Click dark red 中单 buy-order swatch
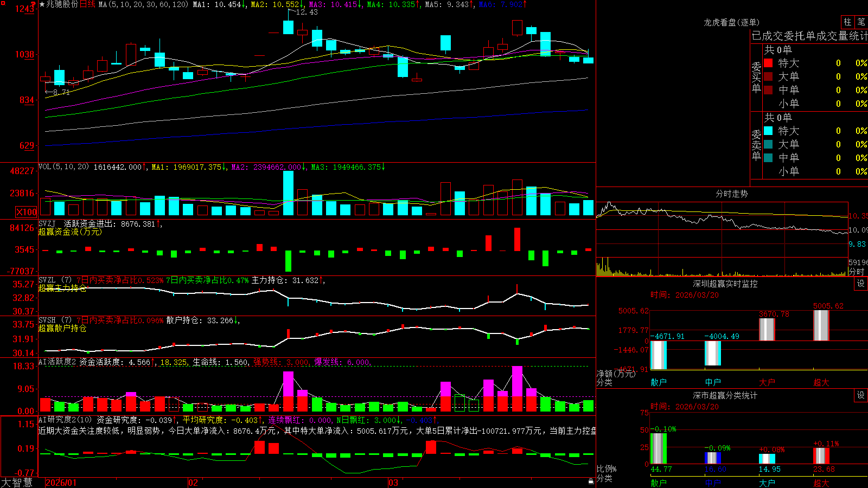This screenshot has height=488, width=868. 768,90
